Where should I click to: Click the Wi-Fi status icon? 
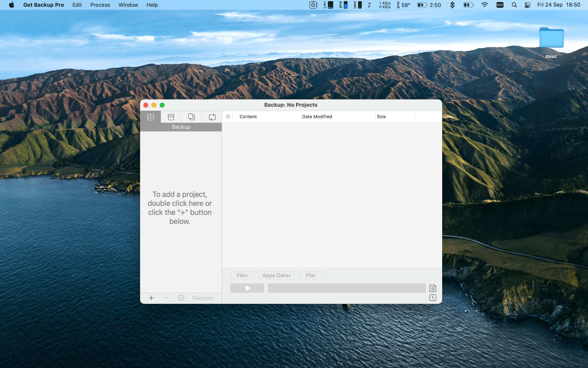tap(485, 5)
